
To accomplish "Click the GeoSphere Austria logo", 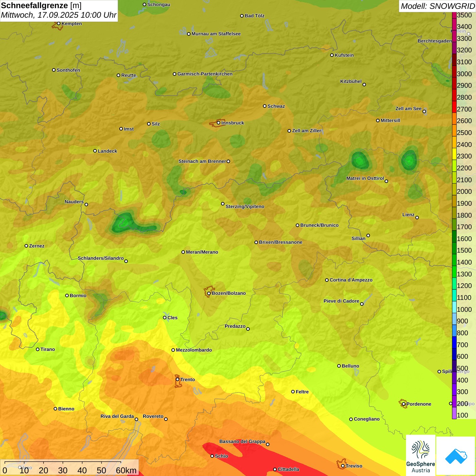I will (x=421, y=456).
